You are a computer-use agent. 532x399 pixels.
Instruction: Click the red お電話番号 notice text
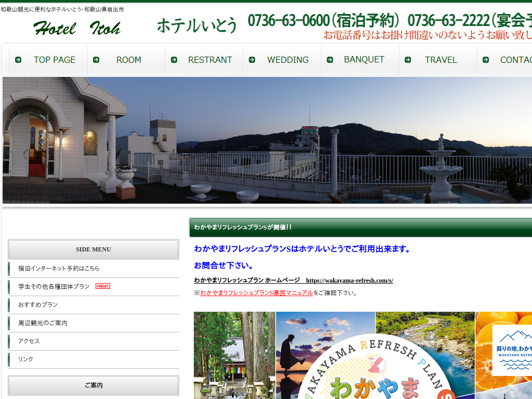coord(427,35)
